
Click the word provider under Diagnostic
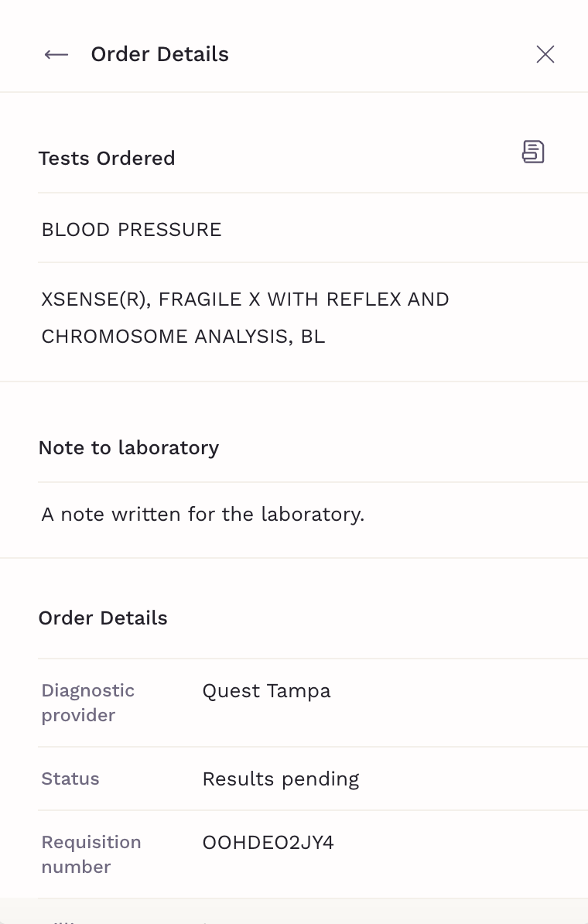[x=78, y=715]
